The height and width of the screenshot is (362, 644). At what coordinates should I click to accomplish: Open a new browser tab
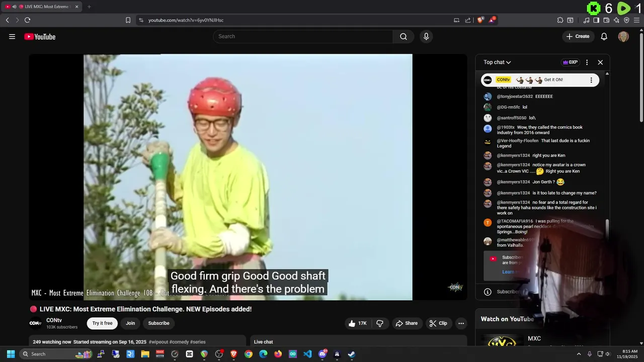click(89, 7)
